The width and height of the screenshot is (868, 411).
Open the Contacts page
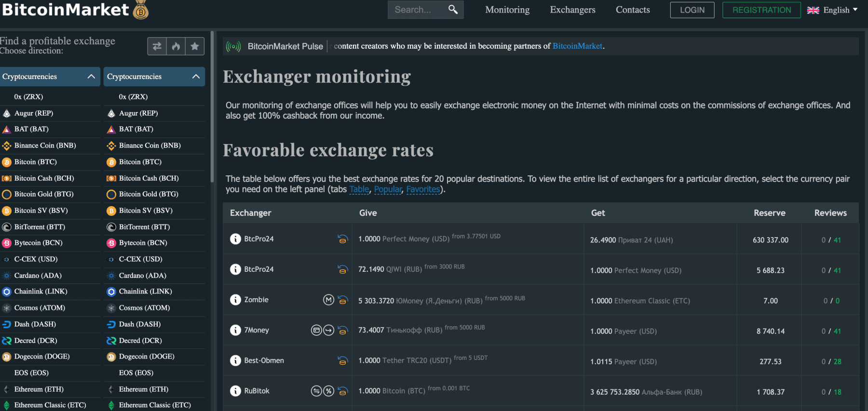[633, 10]
